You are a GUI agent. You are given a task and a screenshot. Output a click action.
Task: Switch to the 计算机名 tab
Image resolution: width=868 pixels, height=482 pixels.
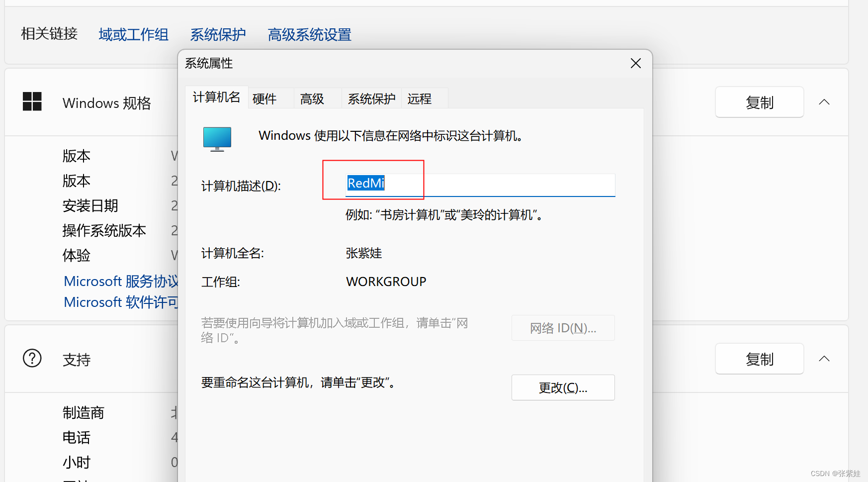216,97
